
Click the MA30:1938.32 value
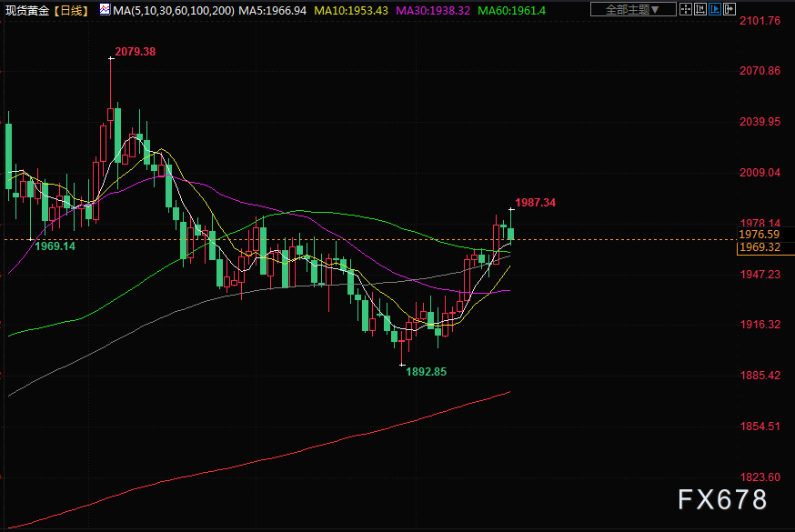(x=433, y=11)
